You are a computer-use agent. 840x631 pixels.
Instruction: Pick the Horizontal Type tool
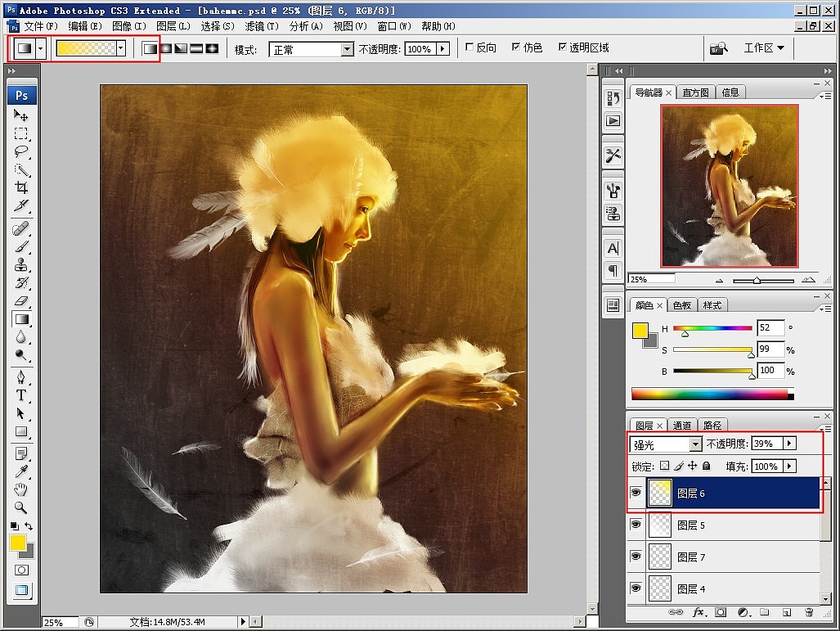tap(22, 395)
